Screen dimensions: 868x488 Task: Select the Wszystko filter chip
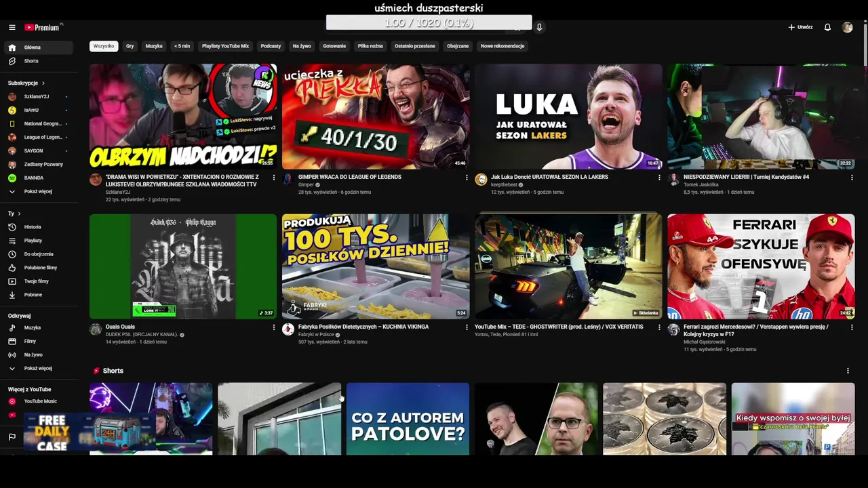104,46
